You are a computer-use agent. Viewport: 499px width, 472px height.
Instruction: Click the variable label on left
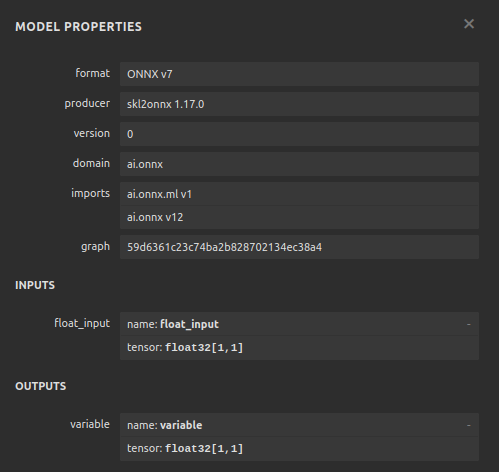click(90, 424)
